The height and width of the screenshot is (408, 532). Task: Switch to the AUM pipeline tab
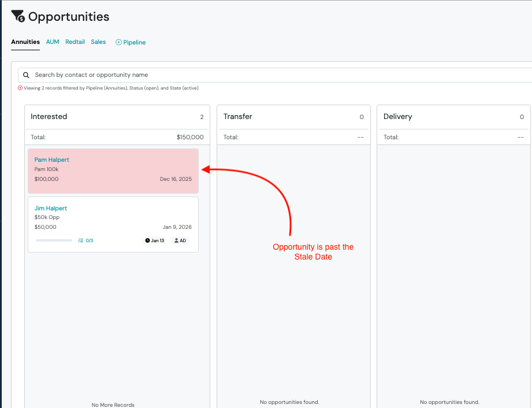tap(53, 42)
